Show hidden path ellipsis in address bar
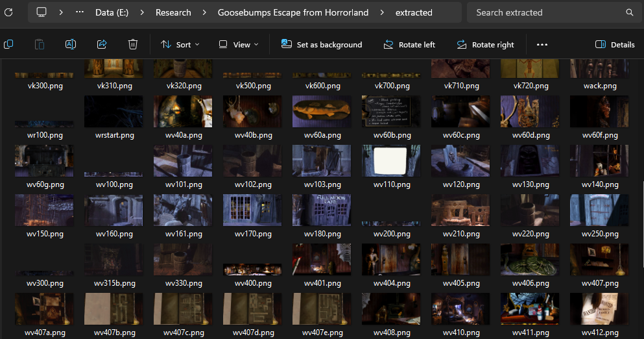Image resolution: width=644 pixels, height=339 pixels. click(x=80, y=12)
